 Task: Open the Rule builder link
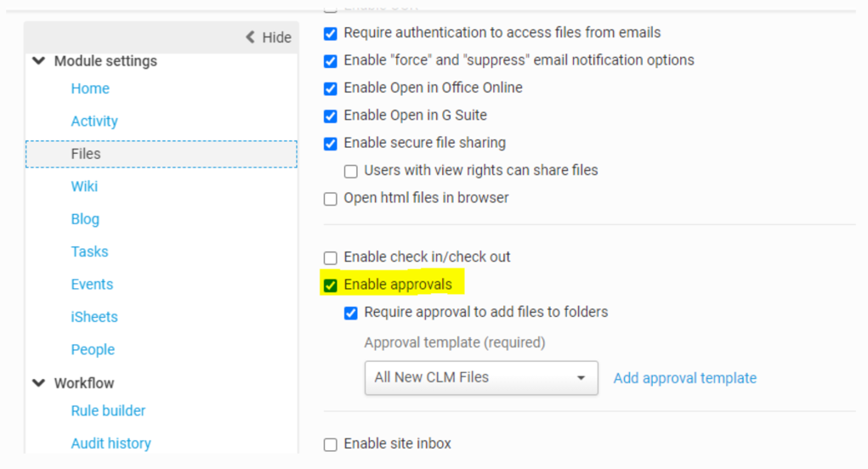108,410
